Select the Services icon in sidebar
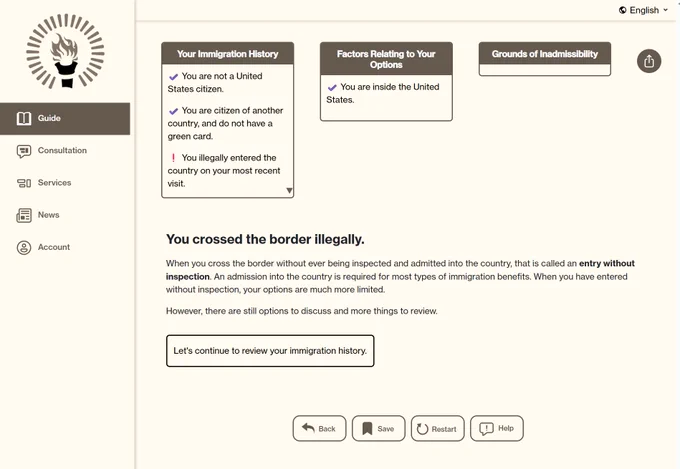 [x=24, y=183]
